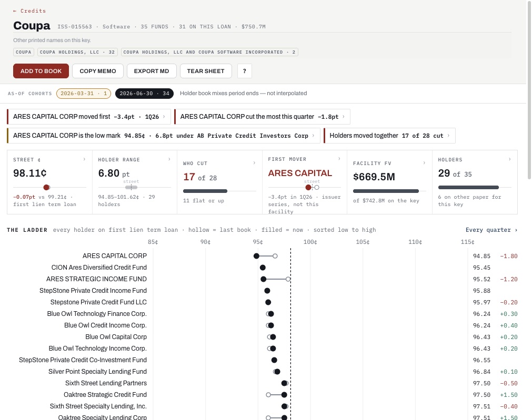Select COUPA HOLDINGS, LLC AND COUPA SOFTWARE INCORPORATED chip

209,52
